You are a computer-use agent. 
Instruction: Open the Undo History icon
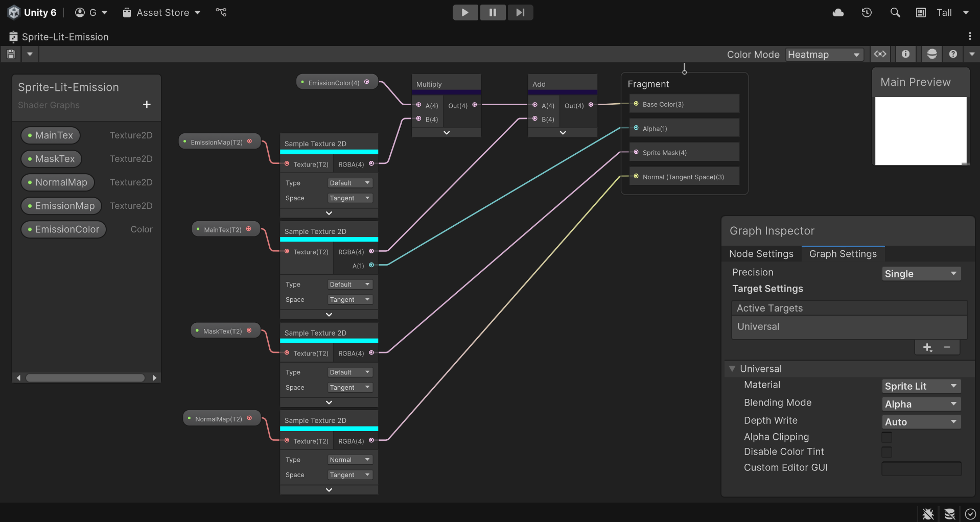coord(867,12)
